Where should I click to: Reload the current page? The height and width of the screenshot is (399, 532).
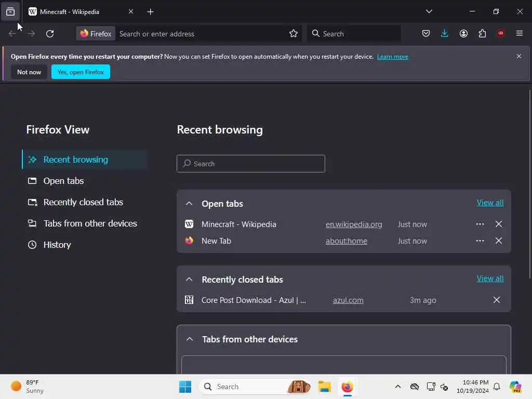(x=50, y=34)
